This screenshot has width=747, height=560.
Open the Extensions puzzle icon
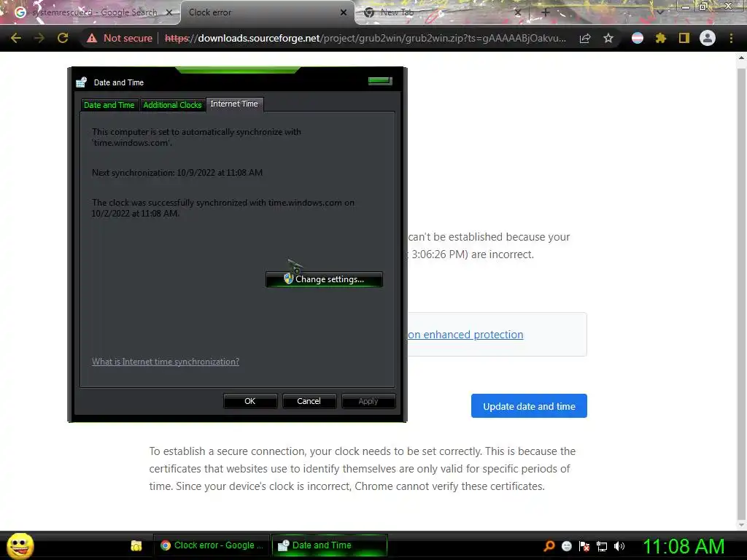tap(660, 38)
